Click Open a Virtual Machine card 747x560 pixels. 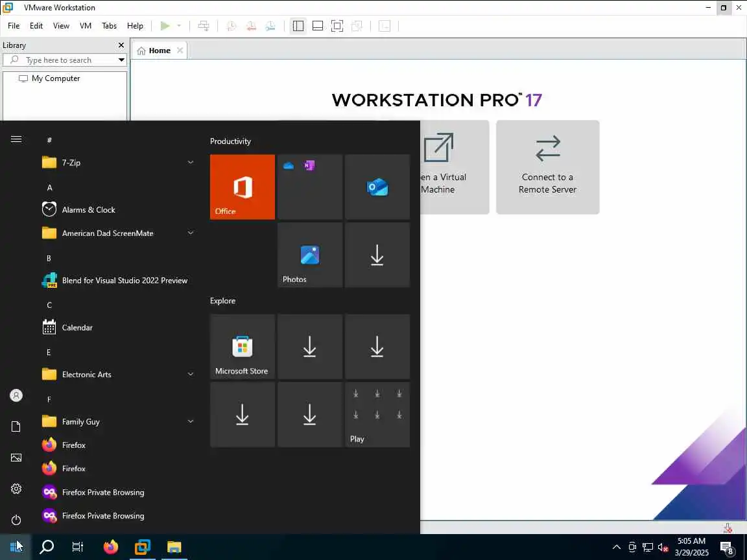pos(454,167)
